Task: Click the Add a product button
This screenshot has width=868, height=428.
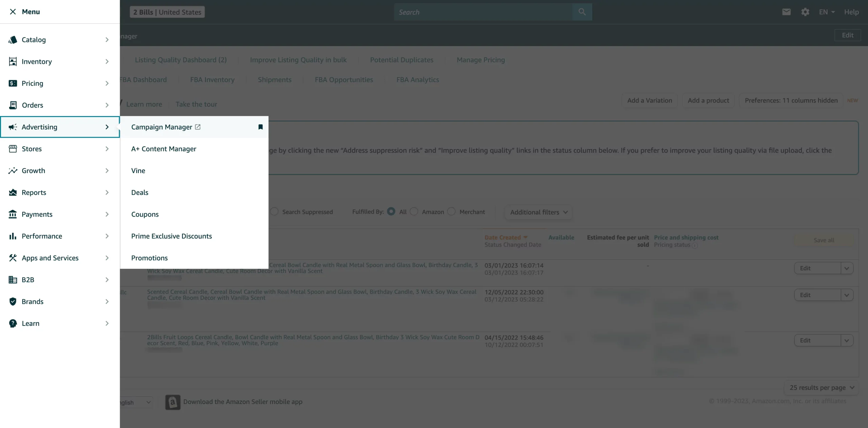Action: [708, 100]
